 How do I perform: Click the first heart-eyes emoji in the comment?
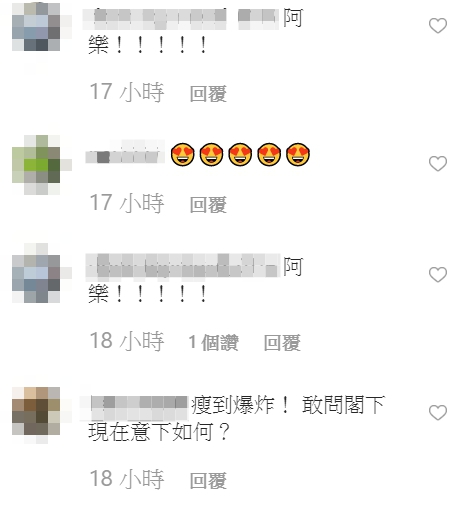click(x=183, y=155)
